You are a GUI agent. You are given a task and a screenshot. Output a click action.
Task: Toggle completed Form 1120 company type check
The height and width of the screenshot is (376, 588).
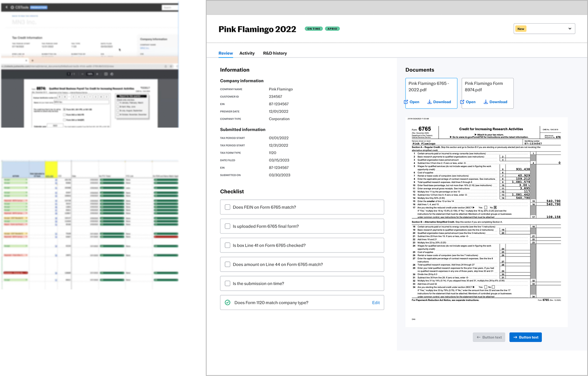click(227, 303)
